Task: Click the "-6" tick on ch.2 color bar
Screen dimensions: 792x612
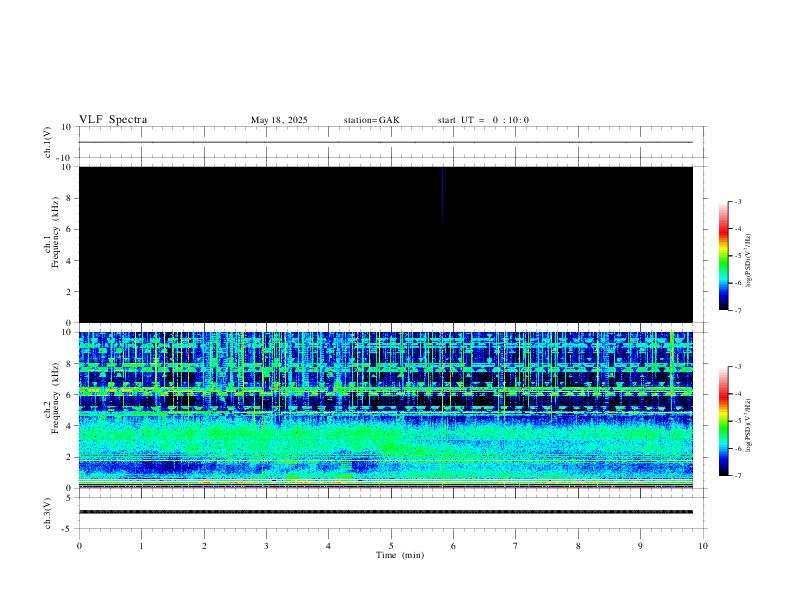Action: [x=738, y=448]
